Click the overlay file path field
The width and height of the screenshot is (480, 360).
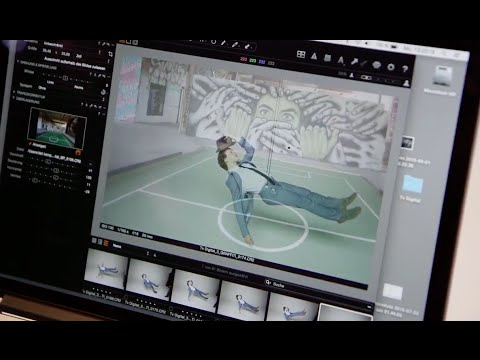pos(54,157)
